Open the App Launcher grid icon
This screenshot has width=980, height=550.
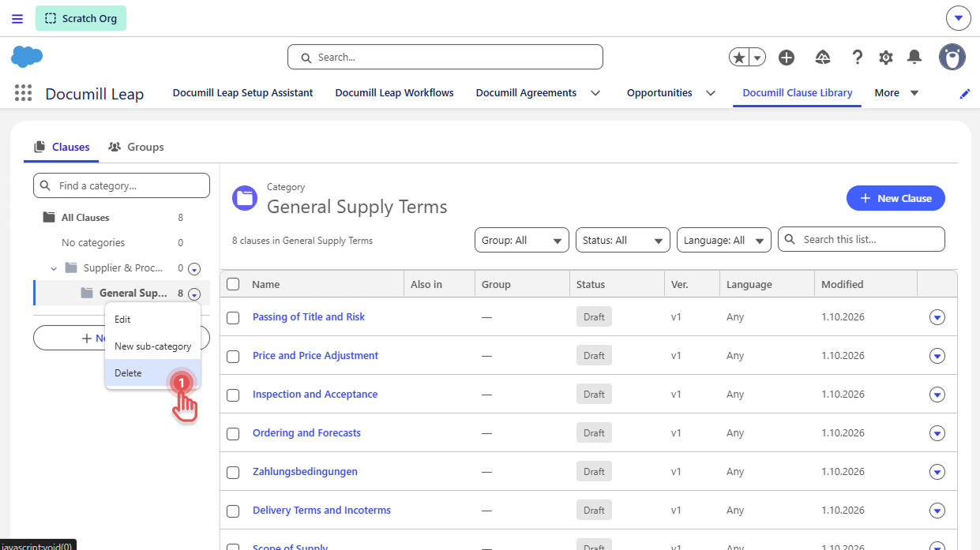coord(24,93)
